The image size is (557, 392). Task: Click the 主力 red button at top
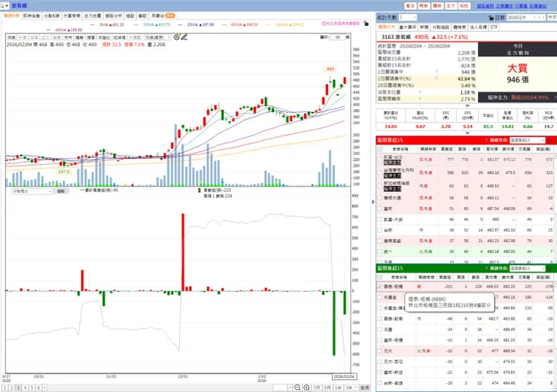tap(450, 6)
